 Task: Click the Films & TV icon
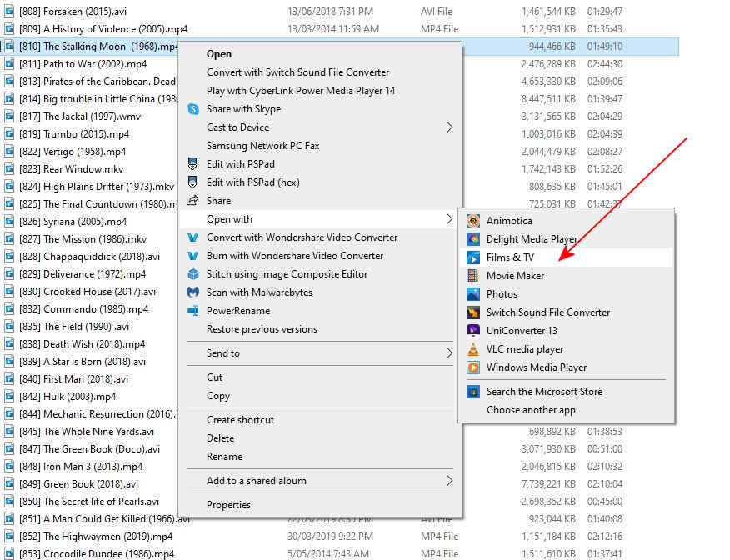(473, 257)
